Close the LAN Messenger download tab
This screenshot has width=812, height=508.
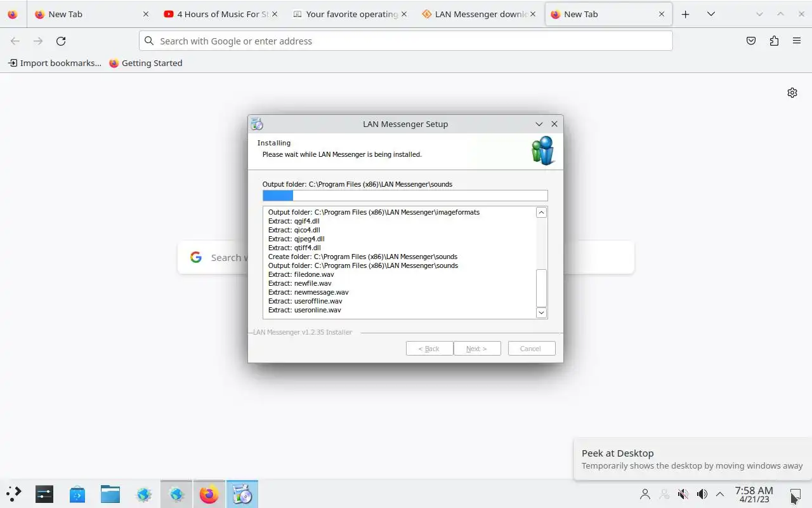pos(533,14)
